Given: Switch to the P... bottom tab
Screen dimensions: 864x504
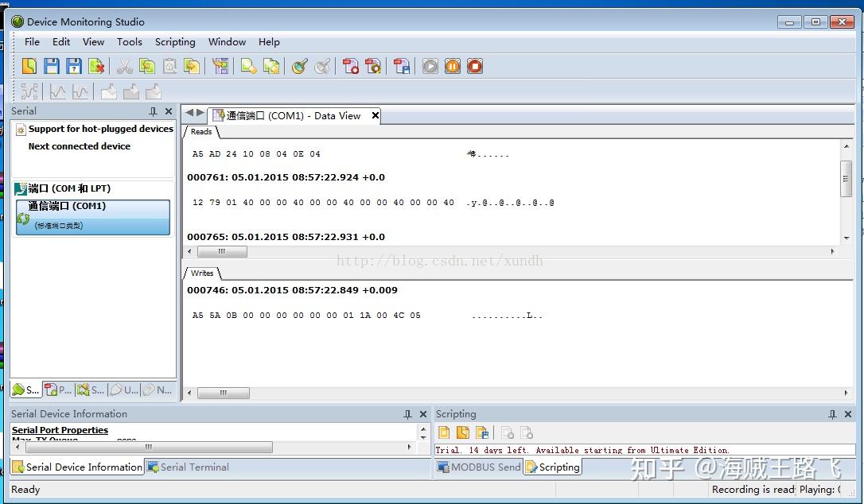Looking at the screenshot, I should click(58, 390).
